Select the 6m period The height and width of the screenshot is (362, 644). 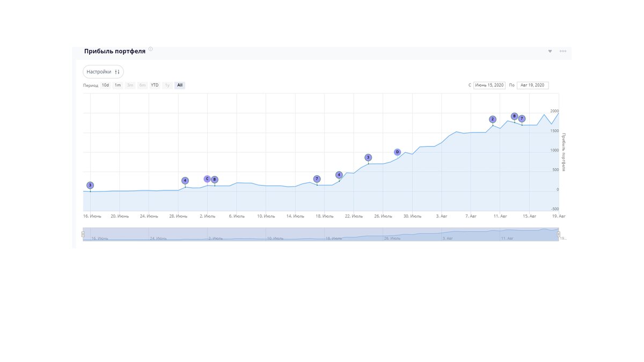pos(142,85)
